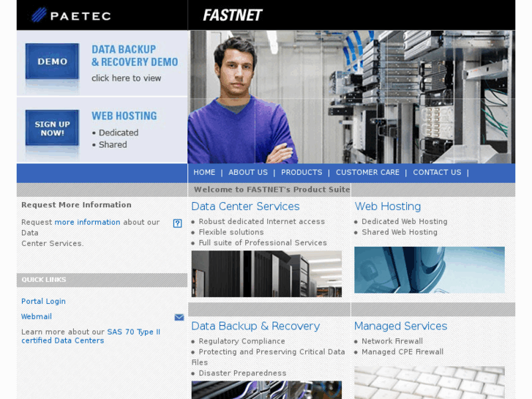Select Dedicated under Web Hosting banner

click(x=119, y=133)
